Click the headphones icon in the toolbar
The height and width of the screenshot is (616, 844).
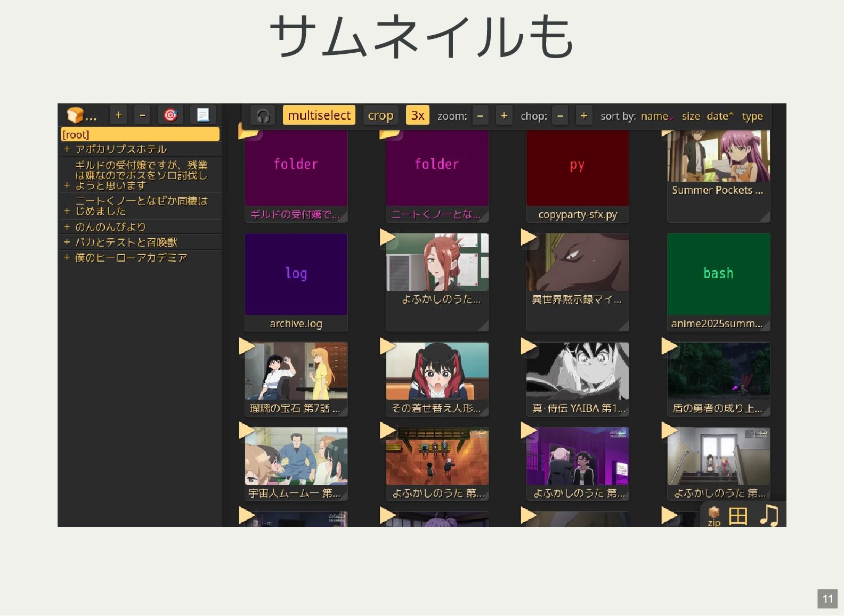(263, 116)
